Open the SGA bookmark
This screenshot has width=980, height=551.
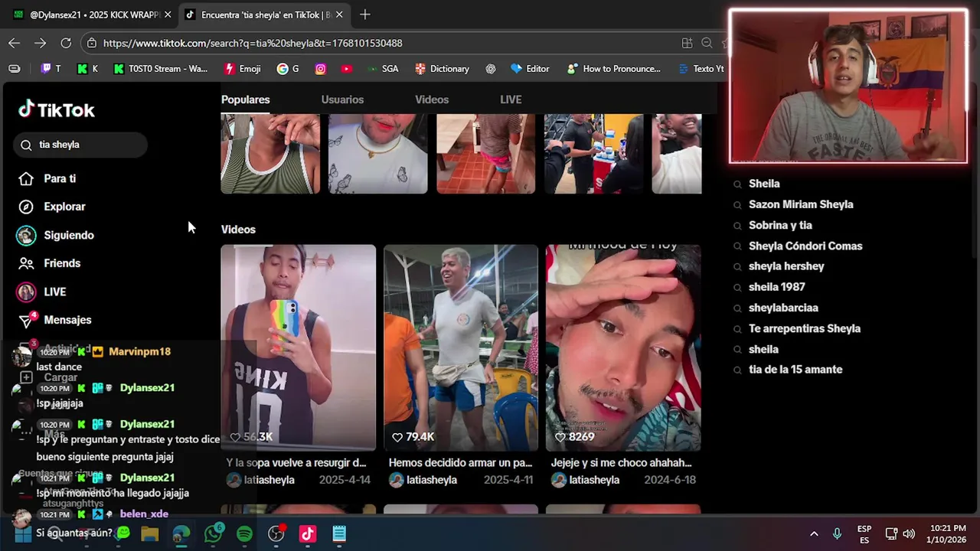[383, 68]
